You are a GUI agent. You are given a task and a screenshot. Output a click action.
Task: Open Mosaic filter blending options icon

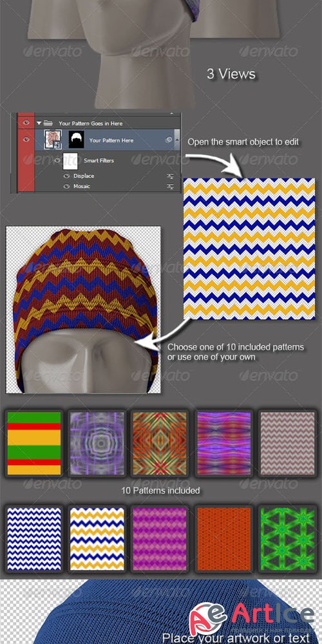(x=170, y=187)
